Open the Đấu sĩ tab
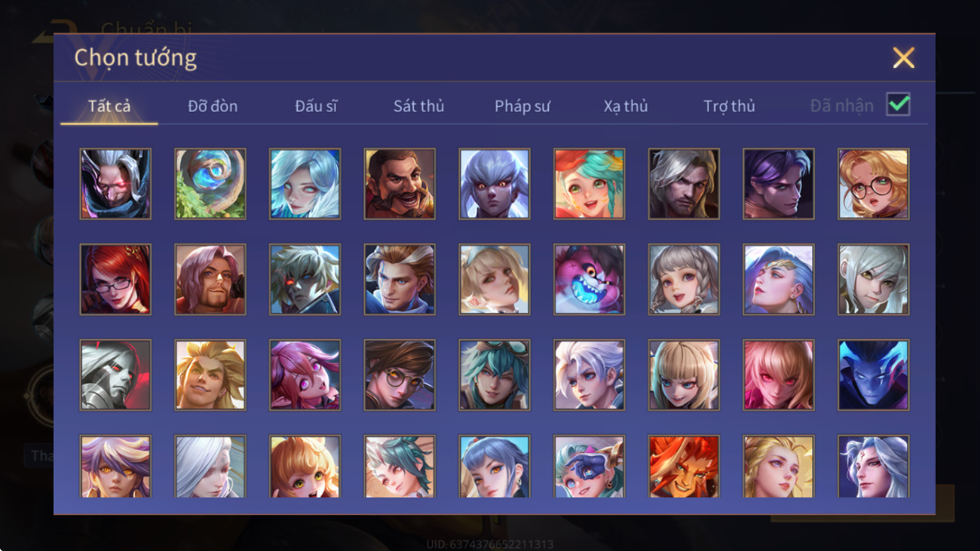 [316, 106]
